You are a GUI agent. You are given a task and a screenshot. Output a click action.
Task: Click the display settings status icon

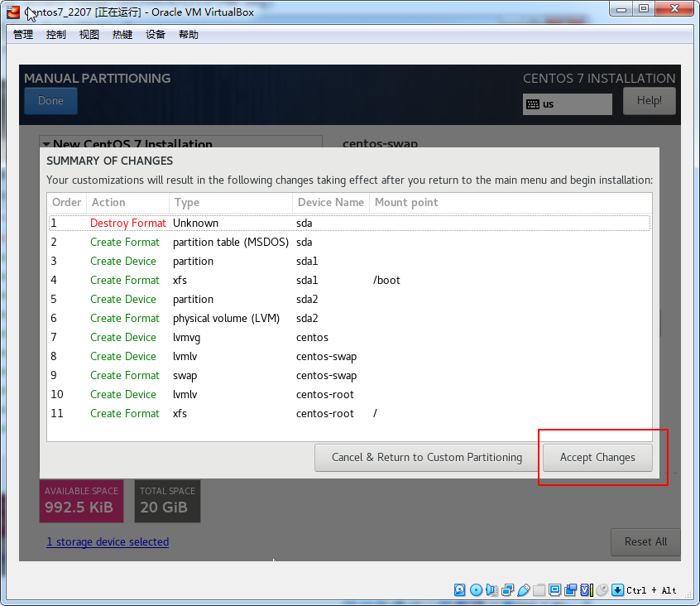click(x=554, y=590)
